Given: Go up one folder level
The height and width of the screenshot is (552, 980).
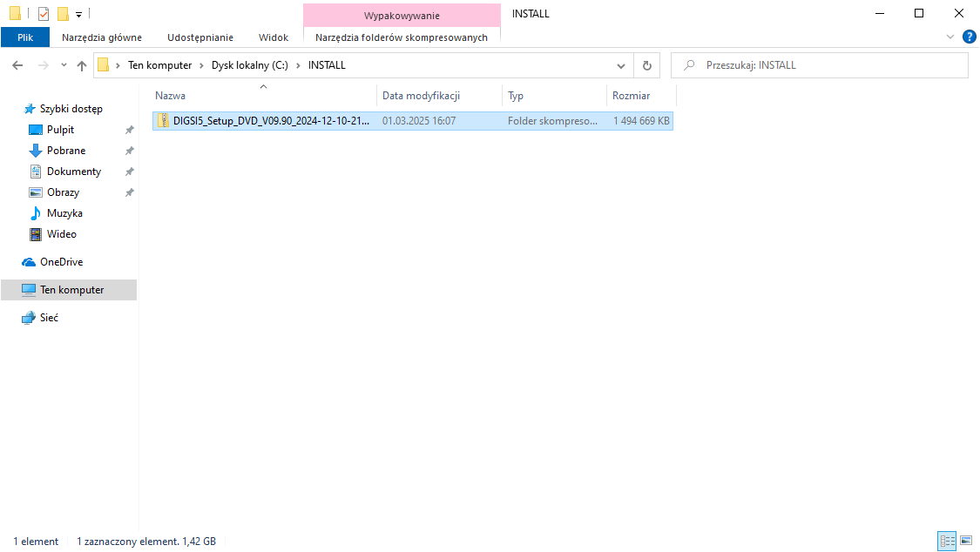Looking at the screenshot, I should [82, 65].
